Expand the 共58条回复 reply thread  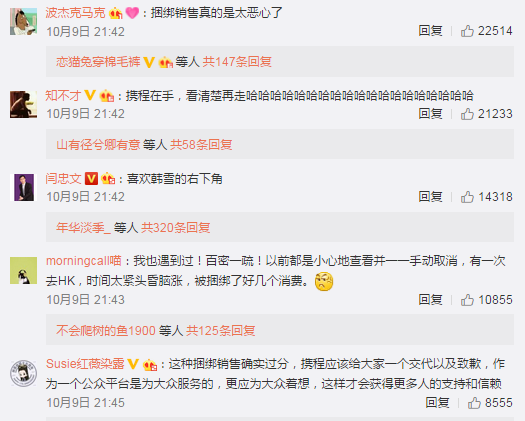201,145
